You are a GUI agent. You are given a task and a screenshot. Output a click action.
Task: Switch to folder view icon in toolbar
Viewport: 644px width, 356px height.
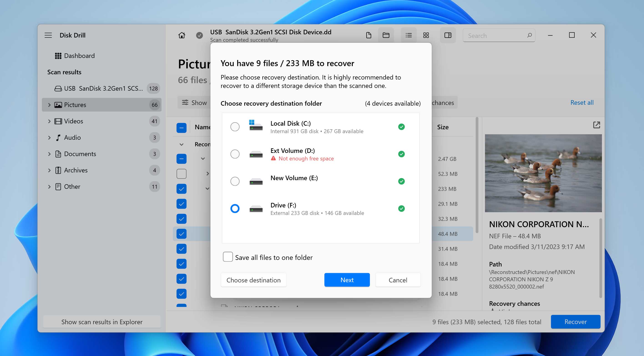386,35
